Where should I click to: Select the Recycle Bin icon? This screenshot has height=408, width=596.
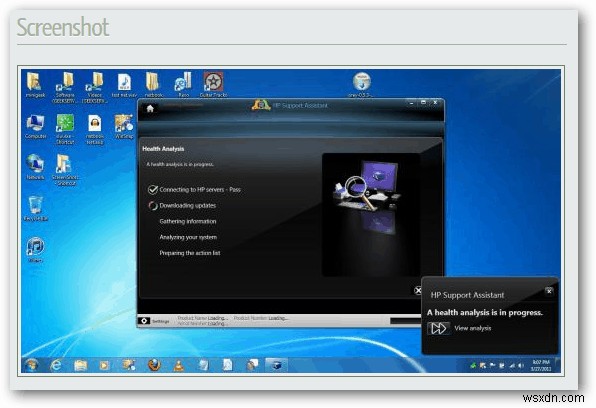tap(35, 208)
